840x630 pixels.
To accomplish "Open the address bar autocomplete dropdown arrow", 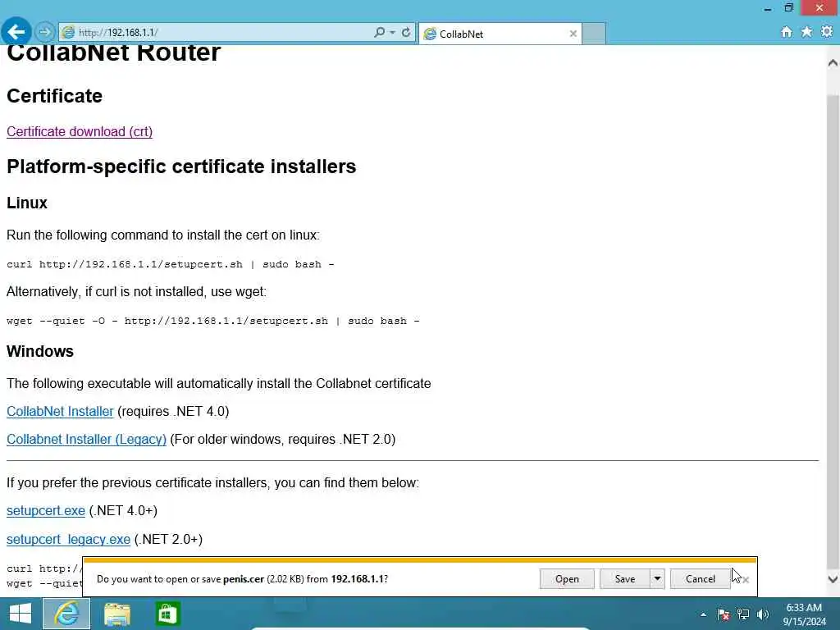I will [393, 32].
